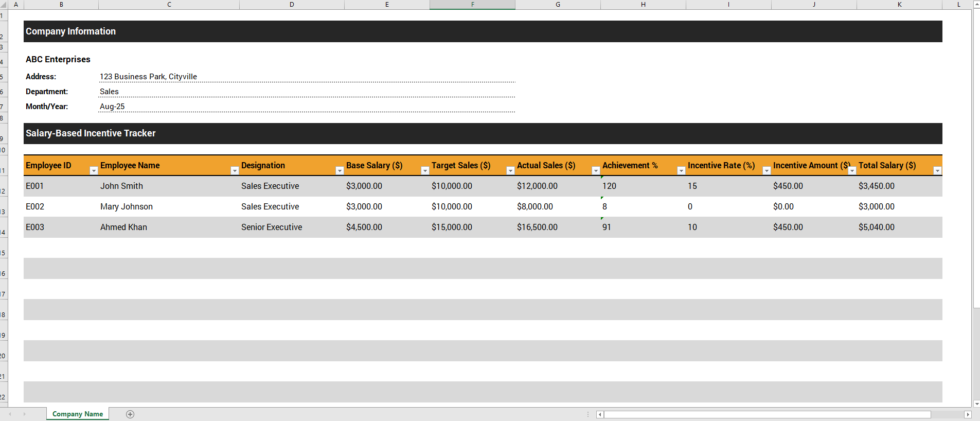Select column F header

472,5
